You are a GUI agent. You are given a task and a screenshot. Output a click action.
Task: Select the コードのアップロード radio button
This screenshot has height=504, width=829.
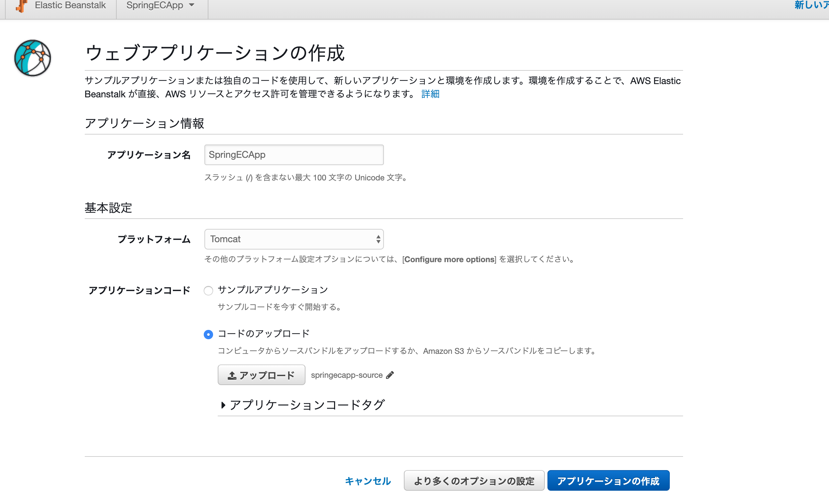(x=208, y=334)
